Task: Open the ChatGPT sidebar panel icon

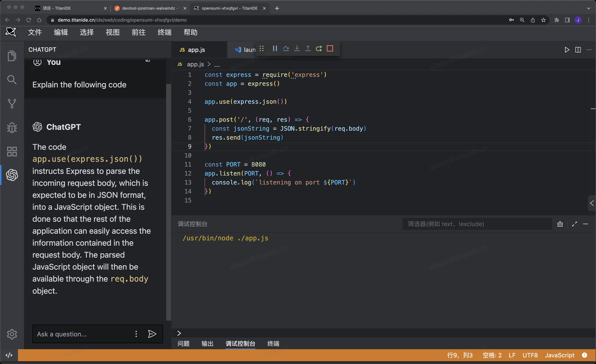Action: [12, 175]
